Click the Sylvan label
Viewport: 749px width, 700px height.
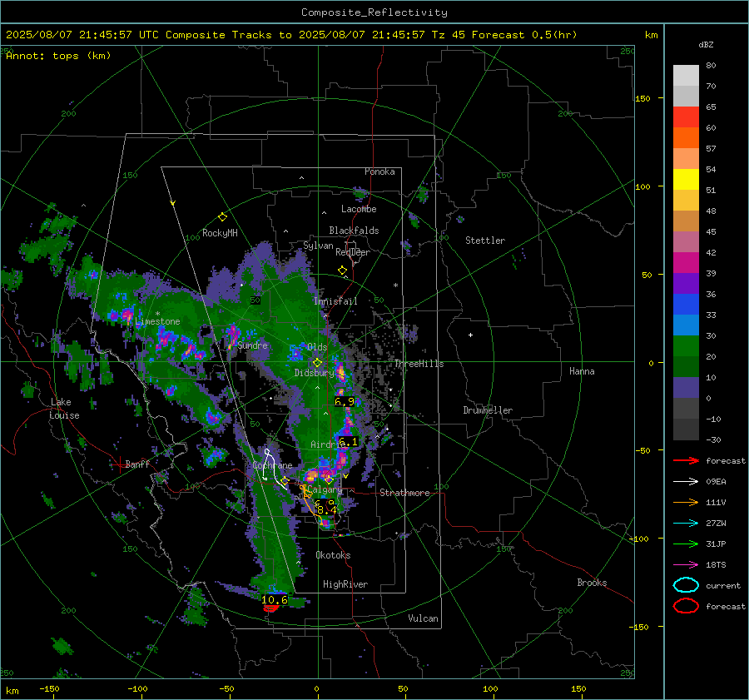tap(318, 246)
